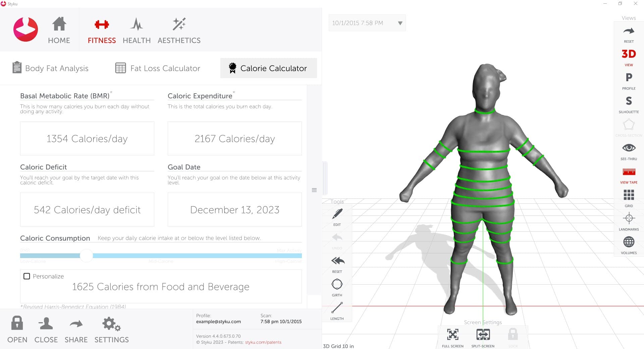This screenshot has width=644, height=349.
Task: Click the example@styku.com profile text
Action: [x=218, y=321]
